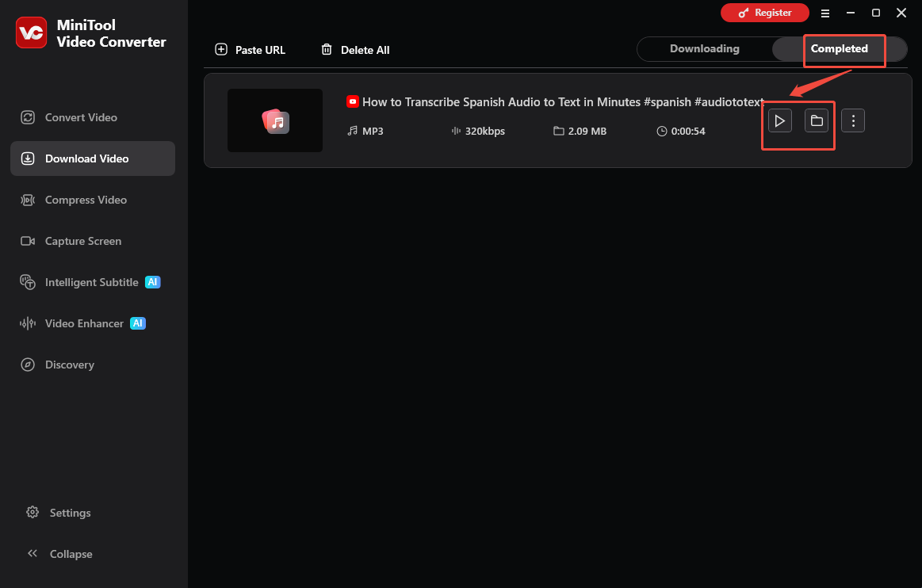922x588 pixels.
Task: Open Settings from the sidebar
Action: click(58, 513)
